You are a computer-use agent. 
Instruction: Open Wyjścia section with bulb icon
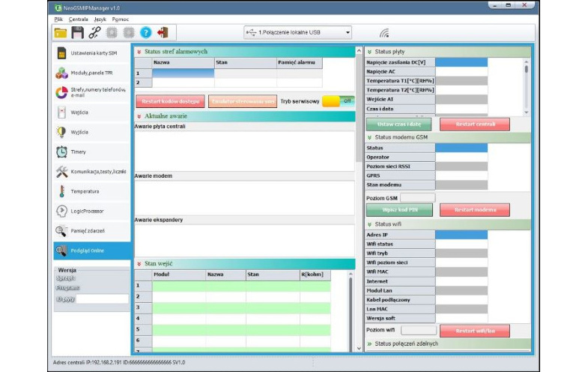click(92, 132)
